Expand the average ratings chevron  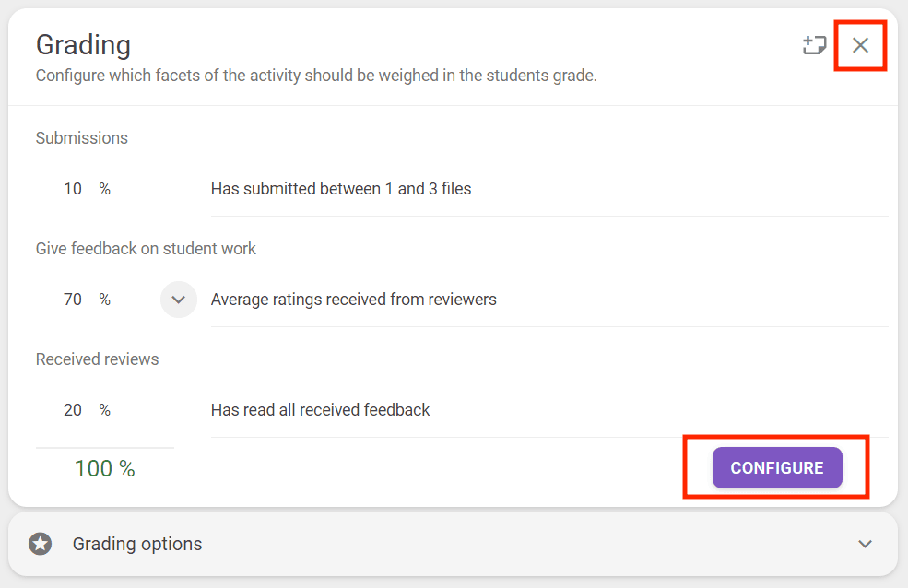tap(179, 300)
